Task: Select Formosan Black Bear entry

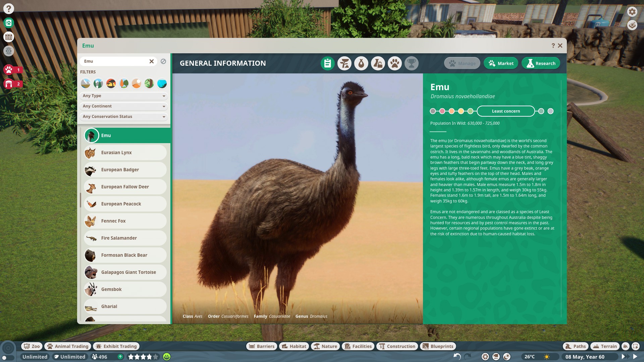Action: point(125,255)
